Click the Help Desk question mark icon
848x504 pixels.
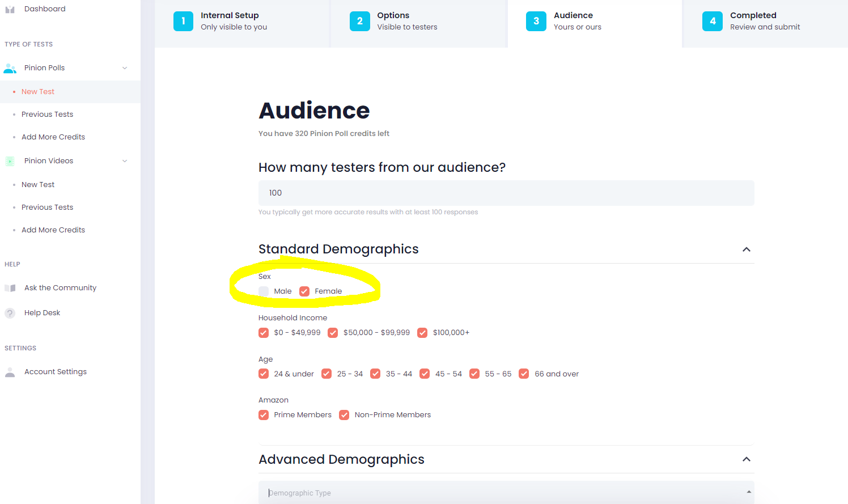[10, 312]
